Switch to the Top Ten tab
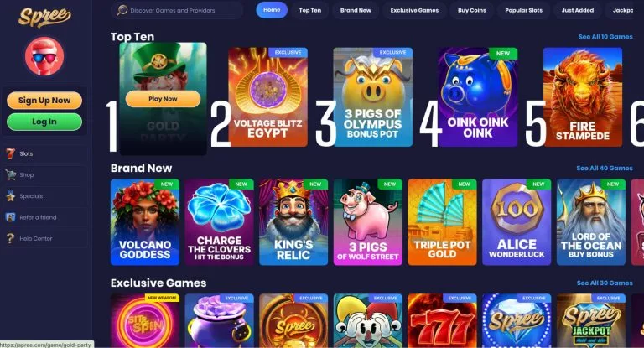This screenshot has height=348, width=644. pyautogui.click(x=310, y=10)
